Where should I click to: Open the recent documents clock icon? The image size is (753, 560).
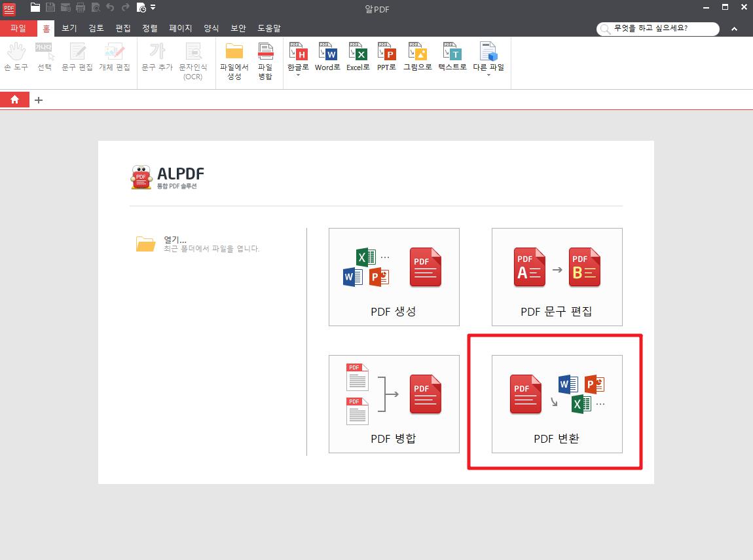[x=141, y=7]
